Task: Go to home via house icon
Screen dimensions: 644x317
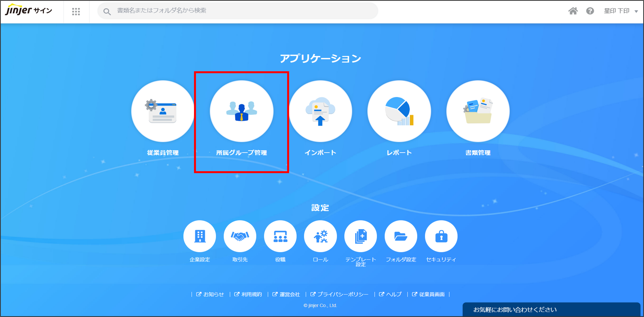Action: click(573, 11)
